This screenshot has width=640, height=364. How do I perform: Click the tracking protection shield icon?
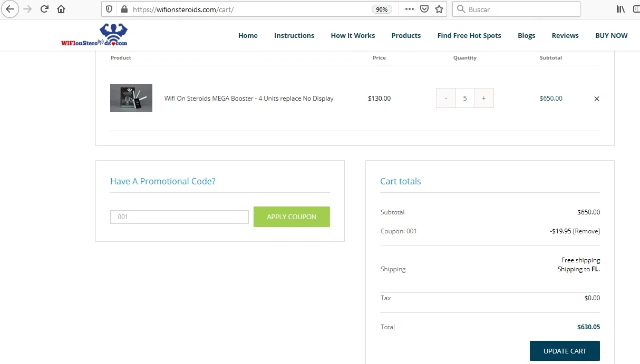click(x=109, y=9)
